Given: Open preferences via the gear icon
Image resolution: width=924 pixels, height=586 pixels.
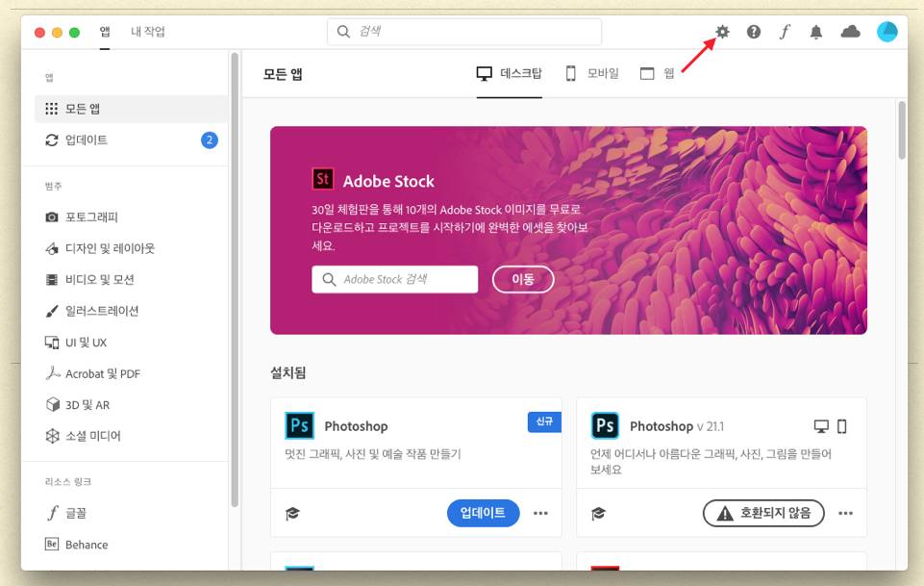Looking at the screenshot, I should pyautogui.click(x=722, y=32).
